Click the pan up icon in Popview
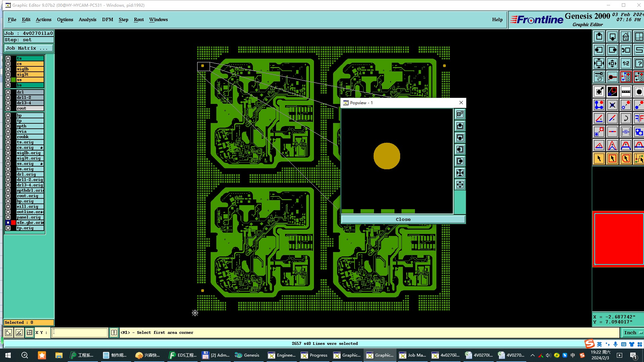This screenshot has height=362, width=644. pos(460,126)
